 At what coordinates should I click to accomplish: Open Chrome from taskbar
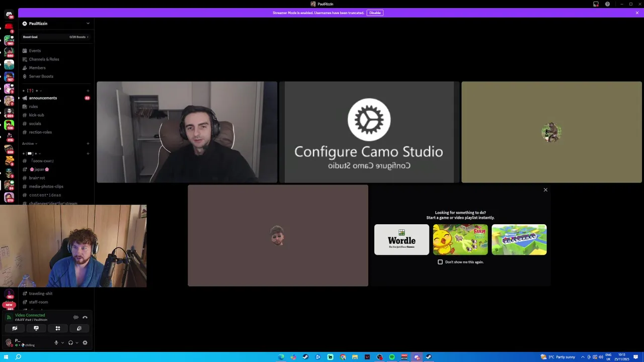343,357
